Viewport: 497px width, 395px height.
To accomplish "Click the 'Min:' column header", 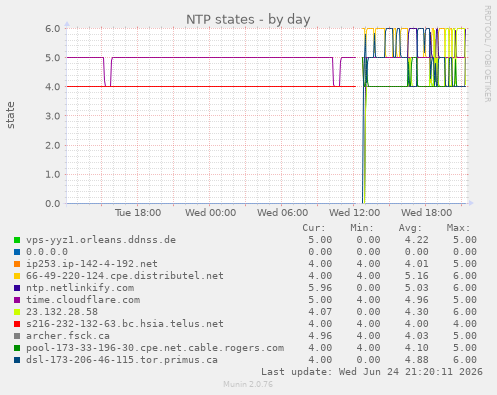I will [x=362, y=228].
